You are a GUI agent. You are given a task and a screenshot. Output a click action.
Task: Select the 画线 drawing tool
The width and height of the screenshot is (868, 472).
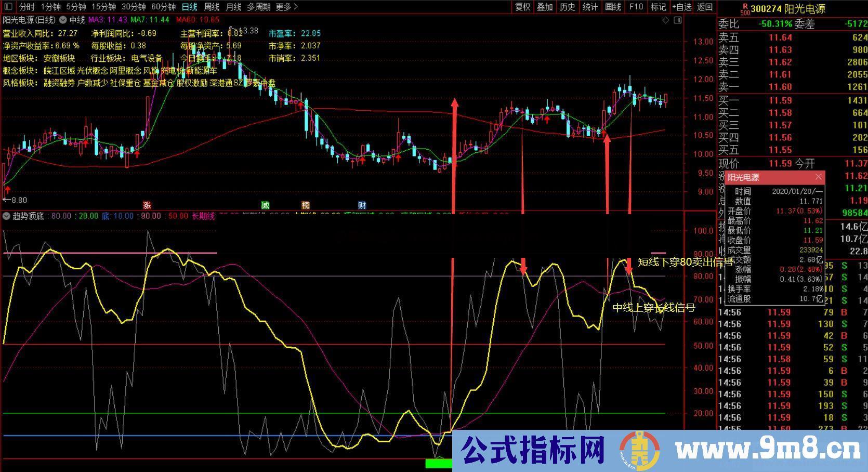pos(612,7)
